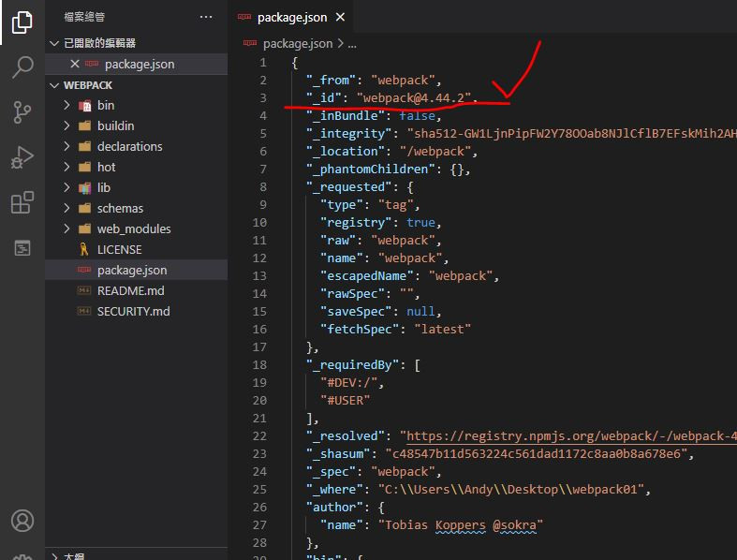
Task: Click the LICENSE file icon
Action: point(84,249)
